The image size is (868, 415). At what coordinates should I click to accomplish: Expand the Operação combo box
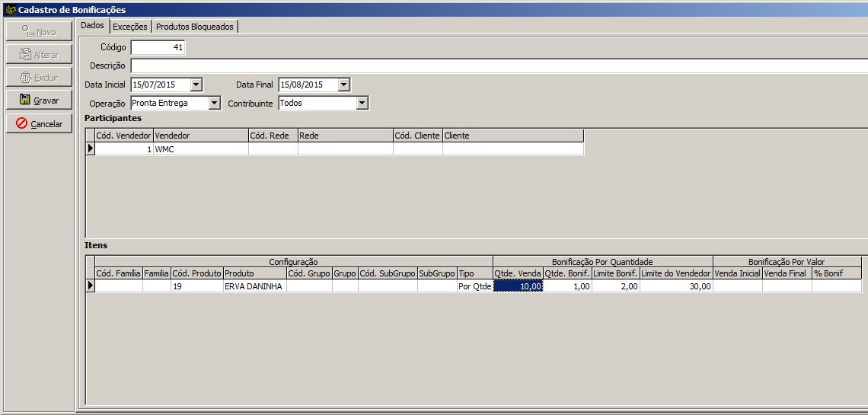click(x=215, y=103)
